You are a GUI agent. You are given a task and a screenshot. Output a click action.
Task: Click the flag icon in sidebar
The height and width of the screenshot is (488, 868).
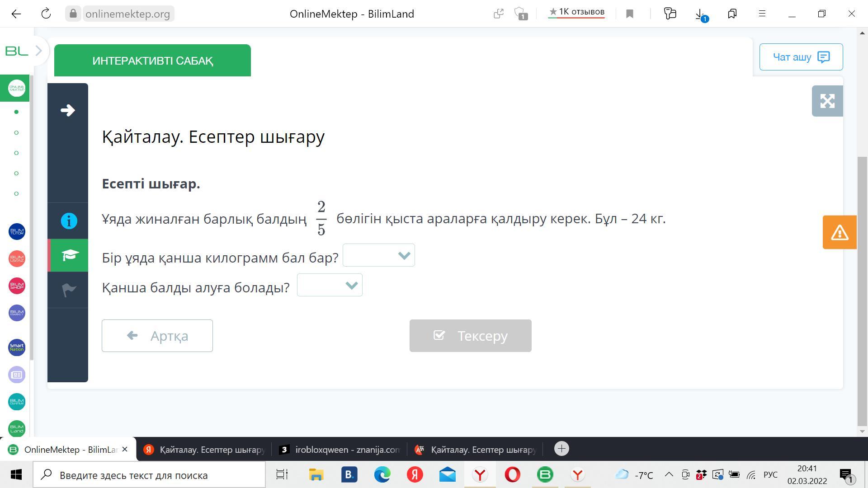point(69,290)
